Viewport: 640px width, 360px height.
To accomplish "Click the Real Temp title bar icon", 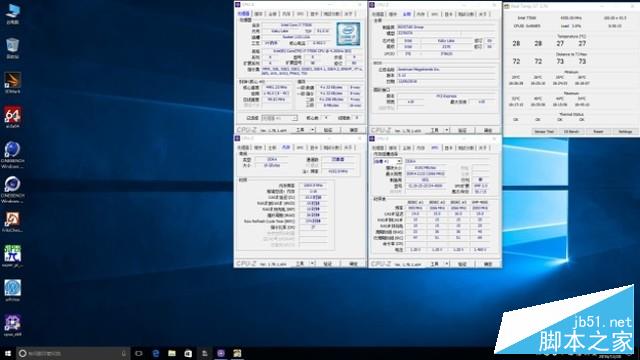I will (x=507, y=6).
